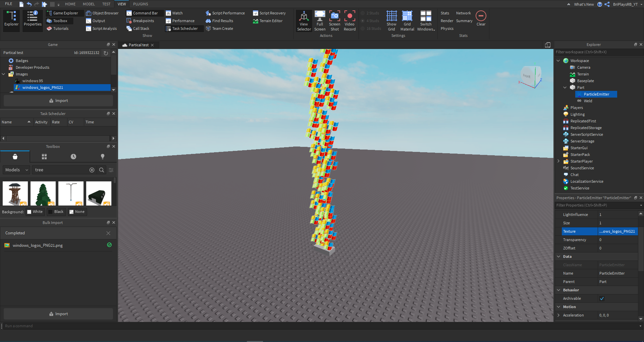Expand the StarterPlayer tree node
The width and height of the screenshot is (644, 342).
point(558,161)
